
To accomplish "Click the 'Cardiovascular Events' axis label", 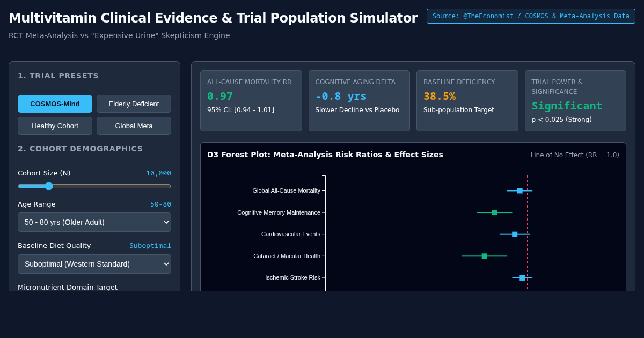I will [291, 234].
